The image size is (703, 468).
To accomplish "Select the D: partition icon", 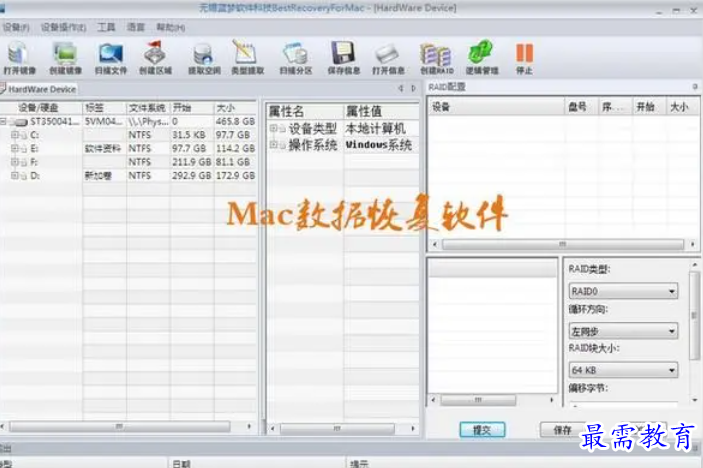I will (x=24, y=176).
